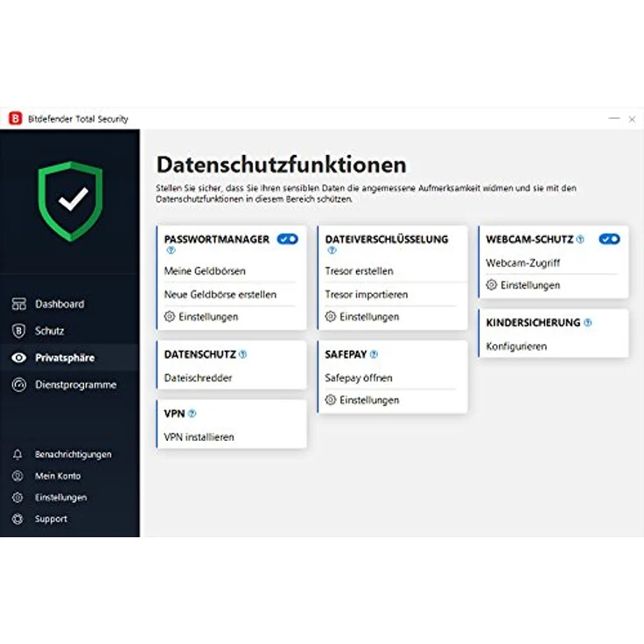The width and height of the screenshot is (644, 644).
Task: Open Safepay help question mark
Action: point(374,354)
